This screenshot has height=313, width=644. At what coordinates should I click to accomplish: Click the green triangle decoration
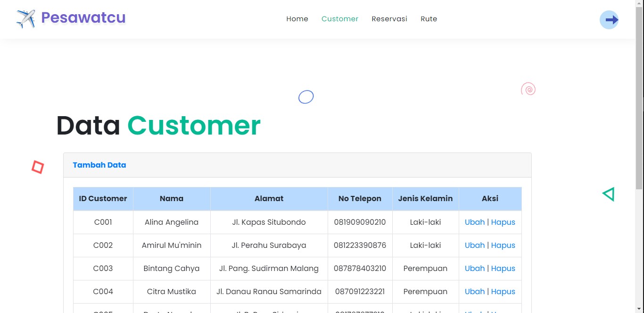[x=609, y=194]
